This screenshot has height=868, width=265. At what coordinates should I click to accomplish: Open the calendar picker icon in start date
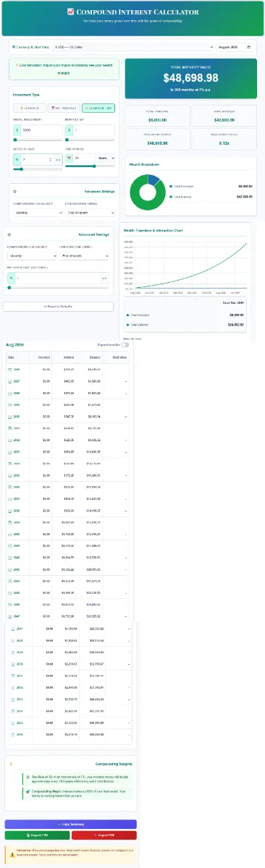(248, 47)
